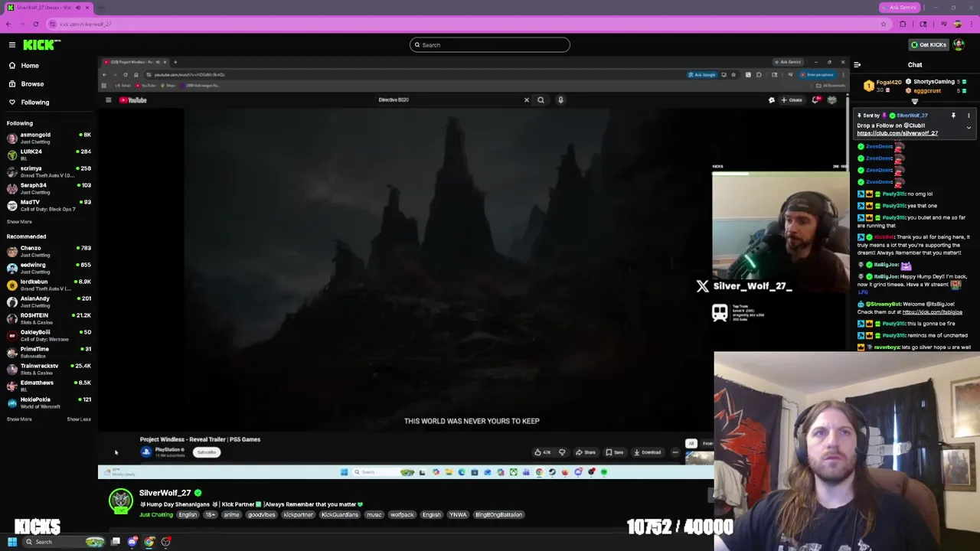Open scrimya's channel in the sidebar
Viewport: 980px width, 551px height.
pyautogui.click(x=49, y=171)
